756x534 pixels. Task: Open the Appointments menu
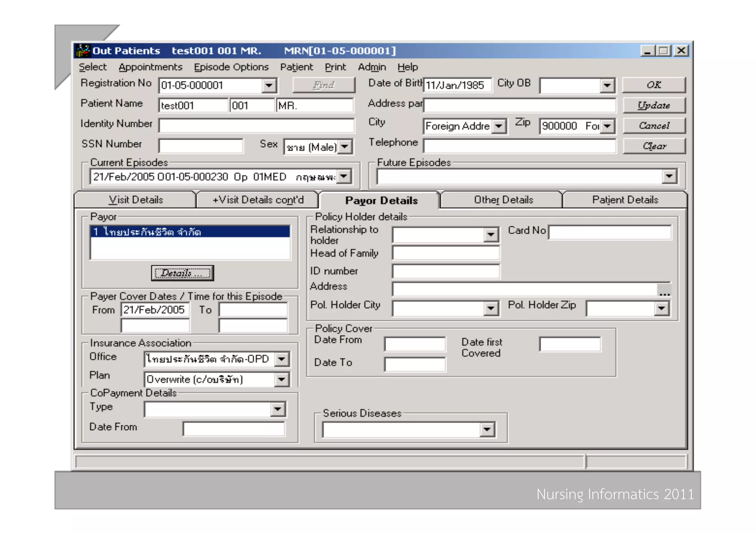pyautogui.click(x=150, y=67)
